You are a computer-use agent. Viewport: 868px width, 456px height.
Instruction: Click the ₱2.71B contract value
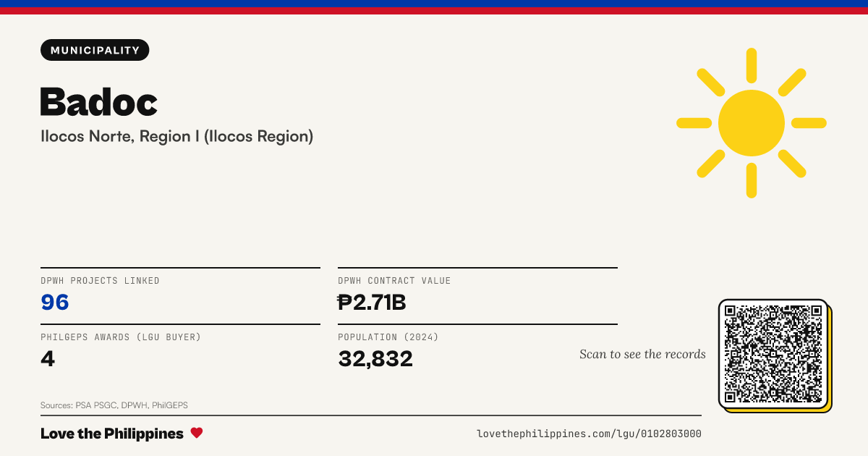click(x=372, y=303)
